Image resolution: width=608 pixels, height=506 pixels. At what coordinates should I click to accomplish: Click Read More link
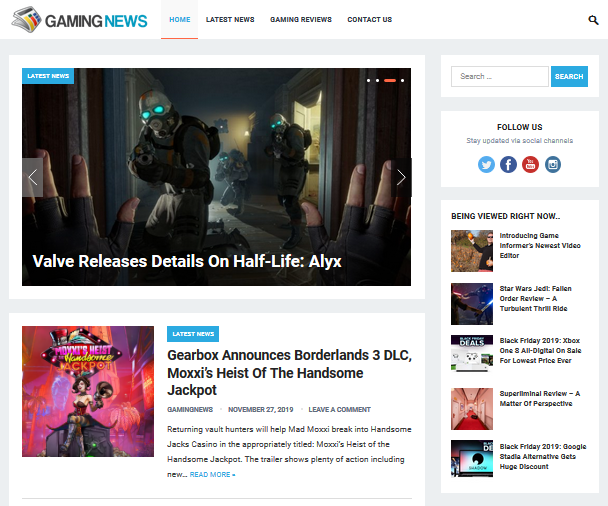212,475
